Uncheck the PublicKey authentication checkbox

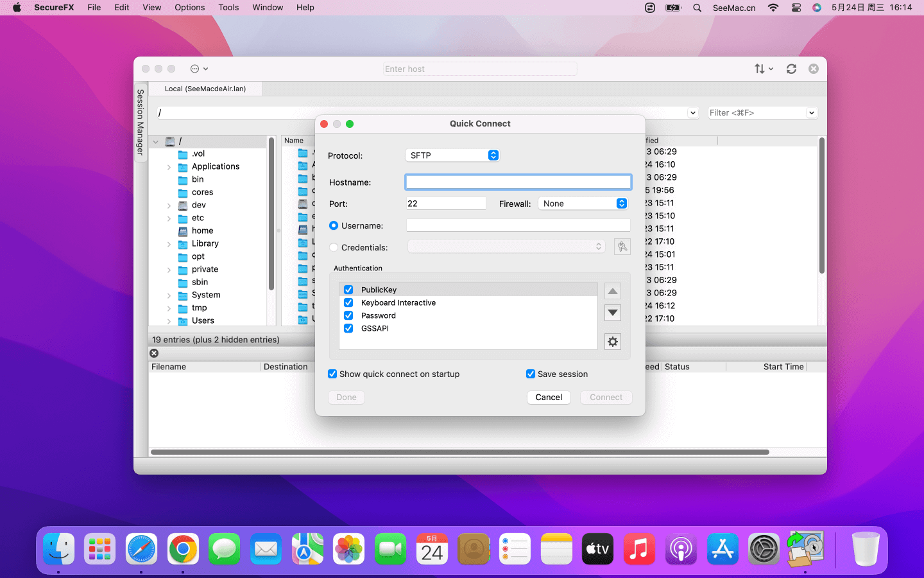coord(348,290)
